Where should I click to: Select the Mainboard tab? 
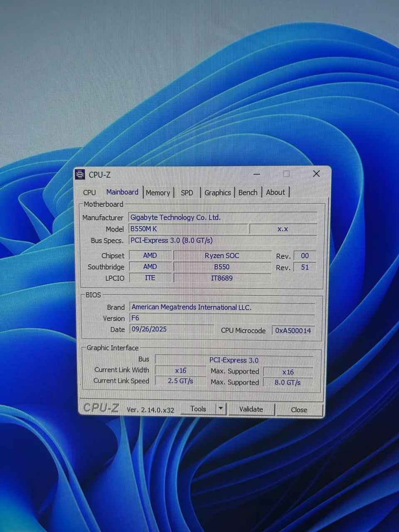point(122,192)
